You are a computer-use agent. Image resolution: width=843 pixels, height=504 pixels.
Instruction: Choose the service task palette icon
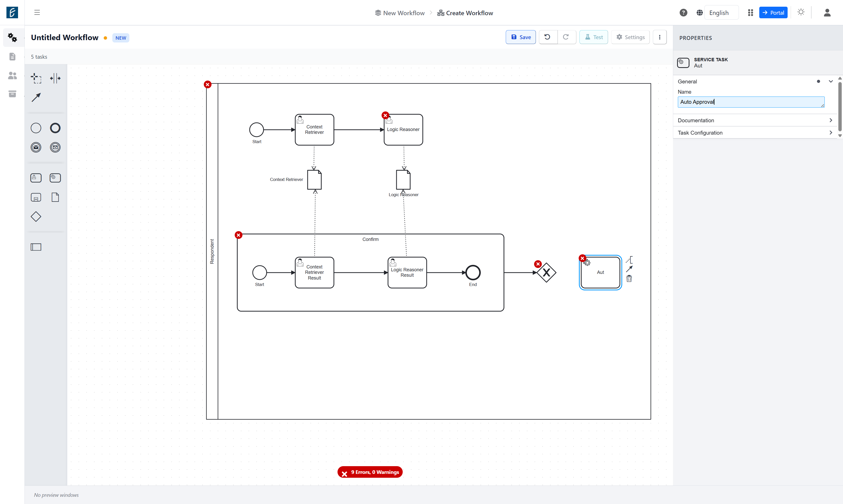55,178
